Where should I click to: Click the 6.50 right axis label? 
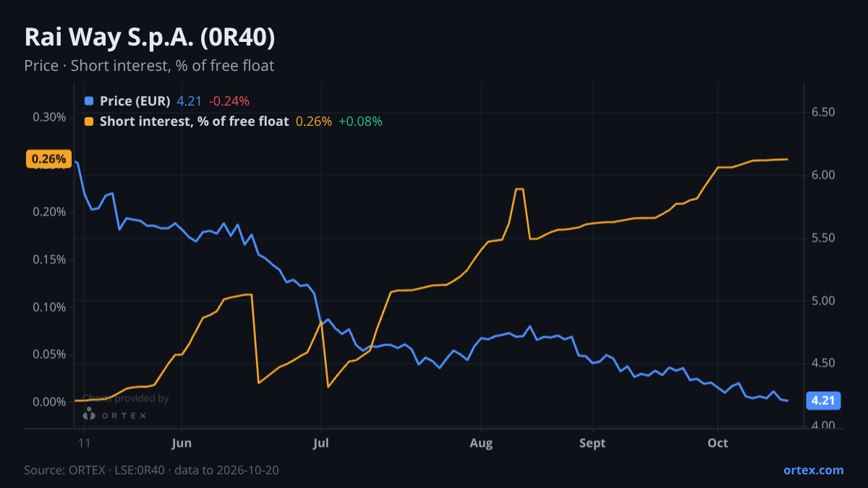point(823,112)
